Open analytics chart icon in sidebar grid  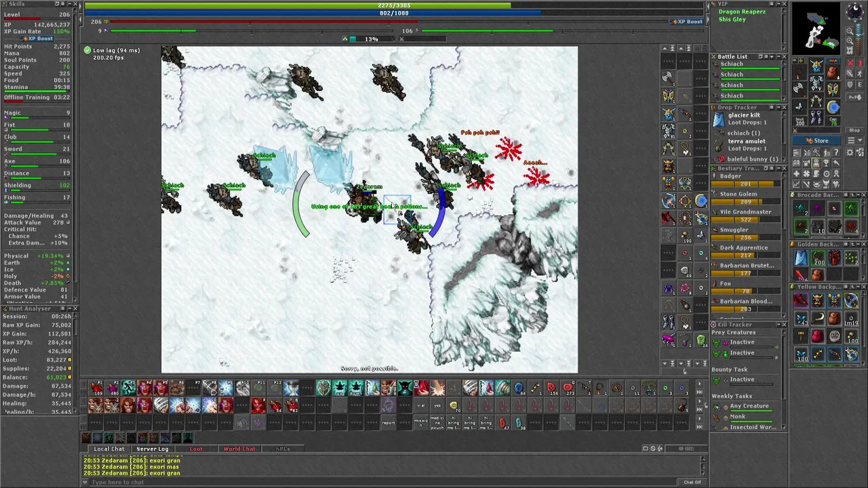pyautogui.click(x=796, y=184)
